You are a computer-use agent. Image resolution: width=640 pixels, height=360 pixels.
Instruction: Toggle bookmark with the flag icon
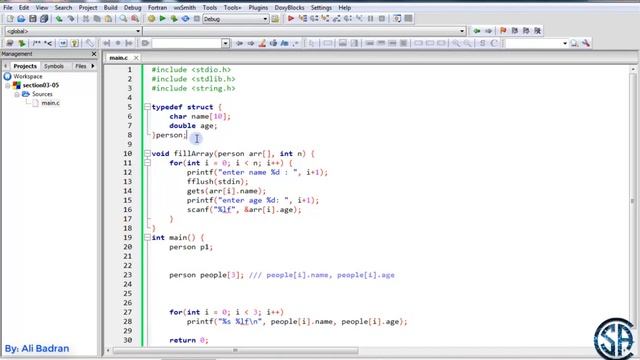[x=503, y=31]
